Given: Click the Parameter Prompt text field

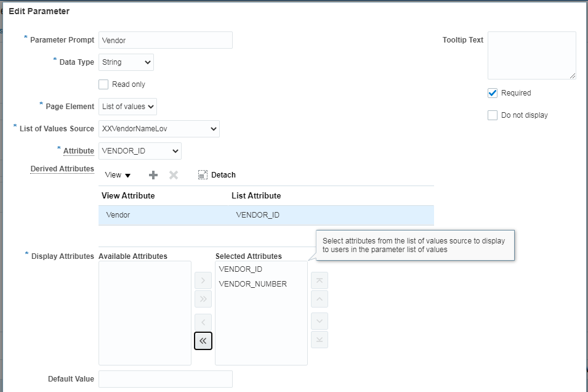Looking at the screenshot, I should click(165, 40).
